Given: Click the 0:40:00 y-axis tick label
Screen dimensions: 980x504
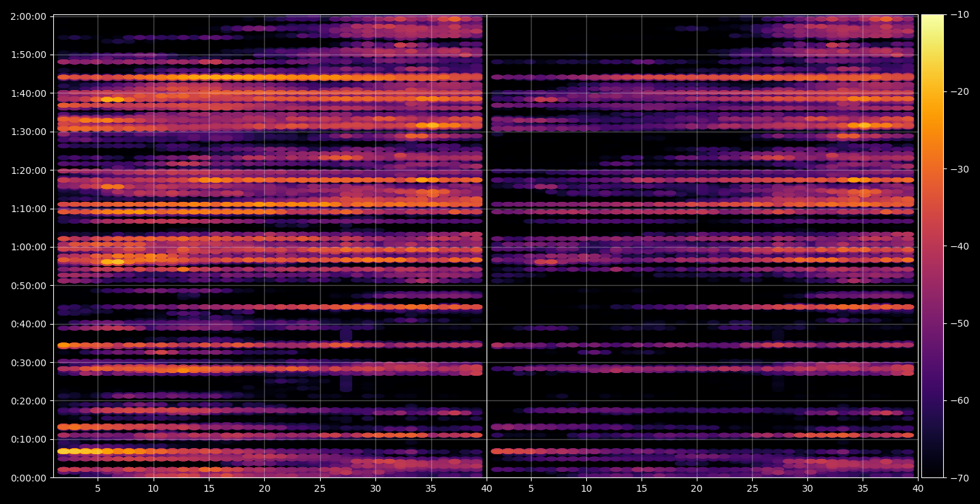Looking at the screenshot, I should [x=29, y=324].
